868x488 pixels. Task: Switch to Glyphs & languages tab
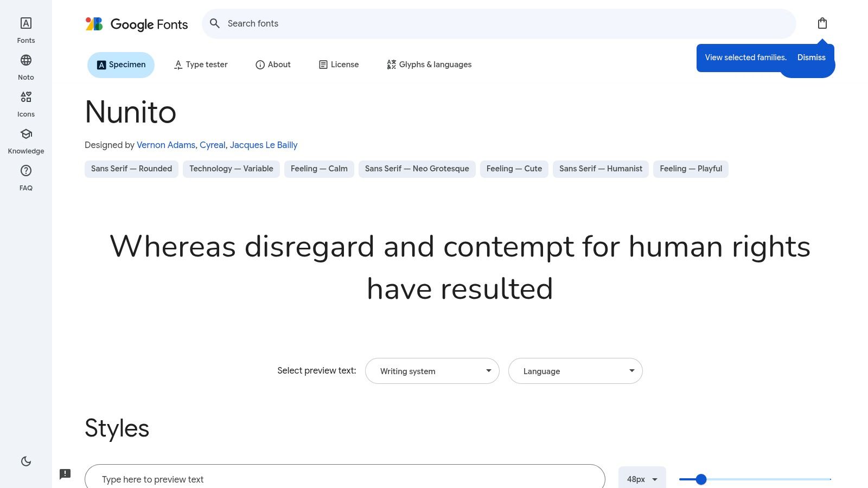429,65
